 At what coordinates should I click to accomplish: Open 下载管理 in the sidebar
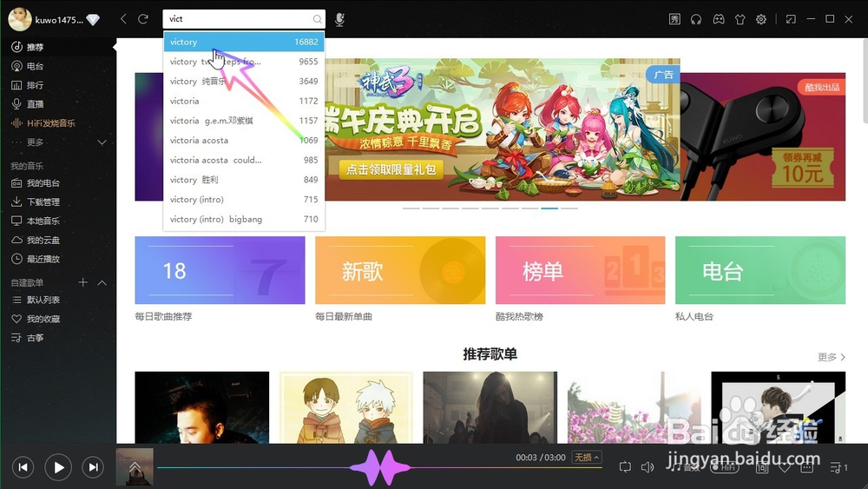click(57, 202)
